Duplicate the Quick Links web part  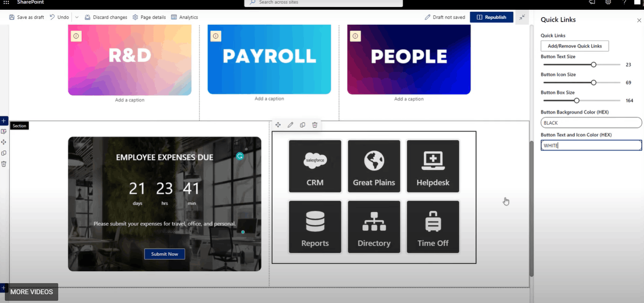303,125
